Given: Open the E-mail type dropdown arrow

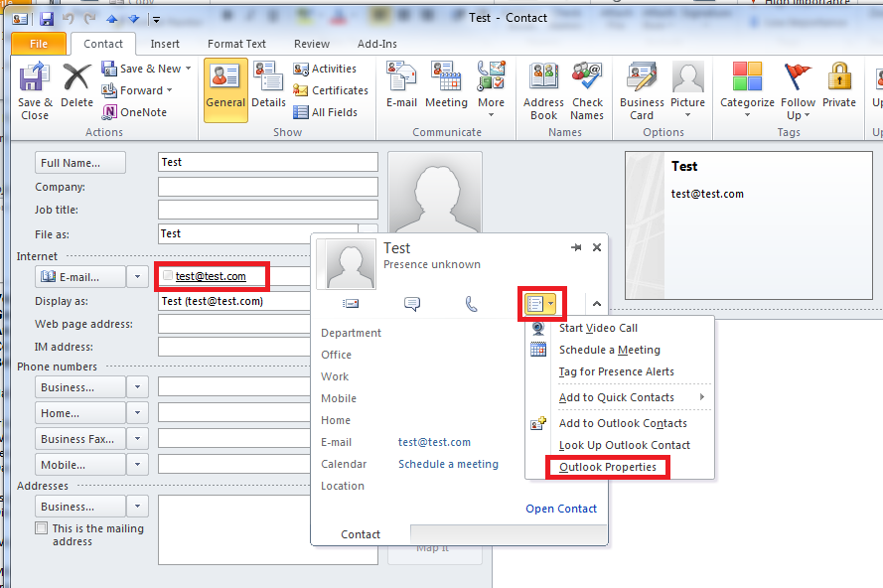Looking at the screenshot, I should (137, 277).
